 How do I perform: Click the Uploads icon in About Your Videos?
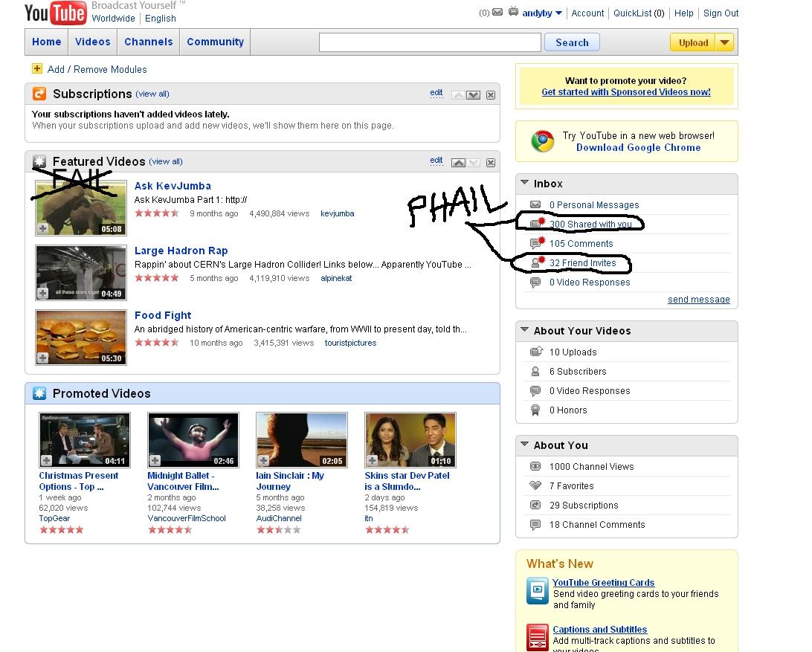536,352
